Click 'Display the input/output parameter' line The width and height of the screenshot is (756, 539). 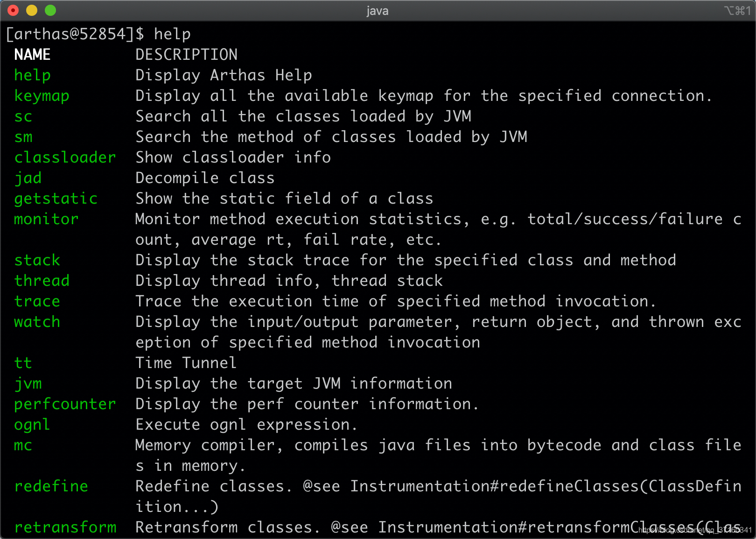[439, 322]
